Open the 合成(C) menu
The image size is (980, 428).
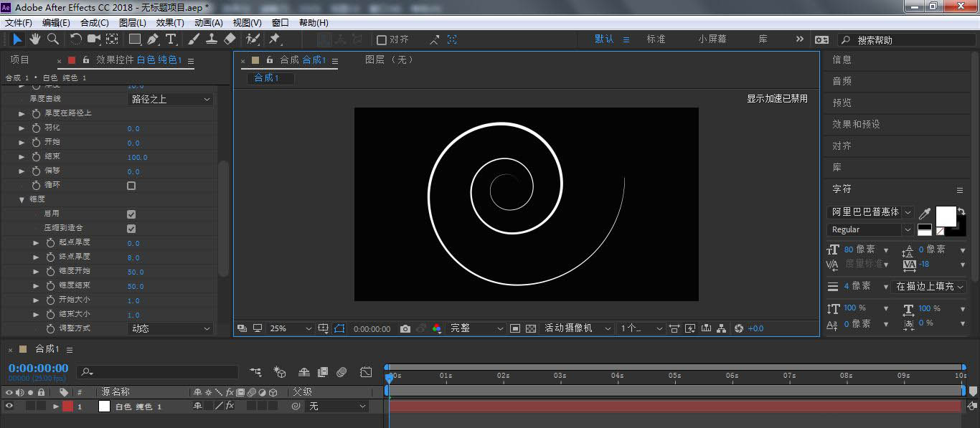coord(94,23)
